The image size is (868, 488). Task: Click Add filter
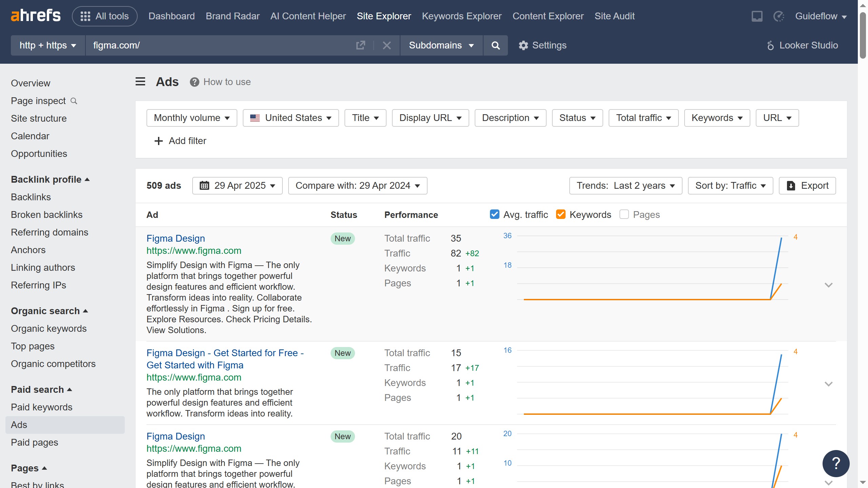point(180,141)
